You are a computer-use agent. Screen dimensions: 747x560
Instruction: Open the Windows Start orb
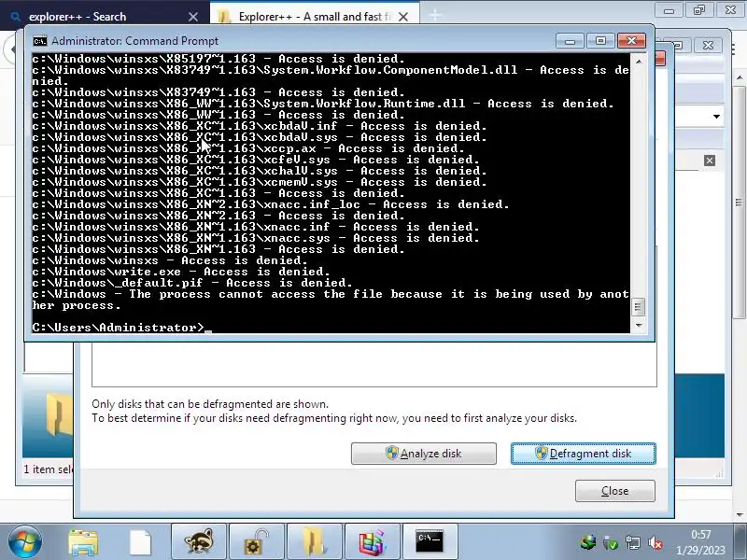click(24, 542)
